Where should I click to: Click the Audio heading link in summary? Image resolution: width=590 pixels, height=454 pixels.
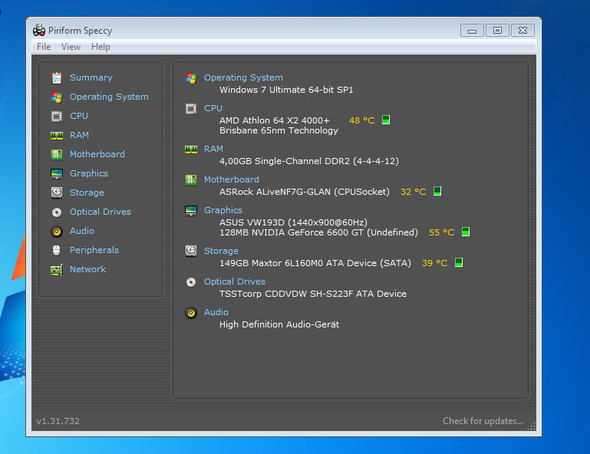pyautogui.click(x=216, y=312)
